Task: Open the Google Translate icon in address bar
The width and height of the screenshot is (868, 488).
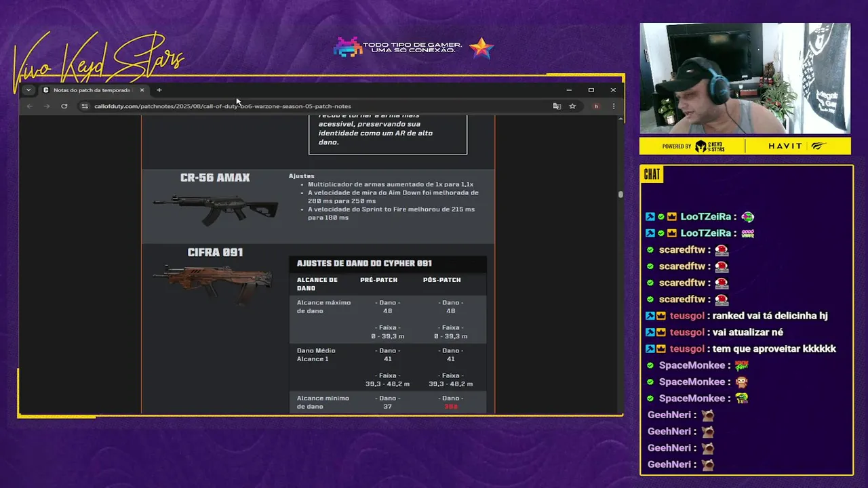Action: point(557,106)
